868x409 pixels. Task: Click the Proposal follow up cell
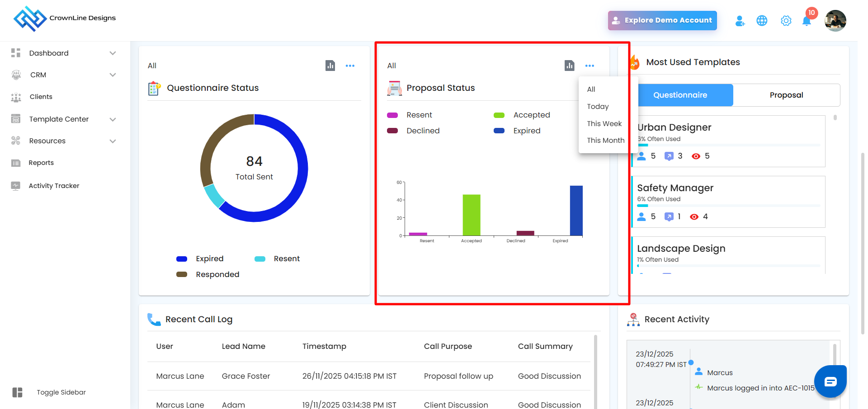(x=458, y=376)
